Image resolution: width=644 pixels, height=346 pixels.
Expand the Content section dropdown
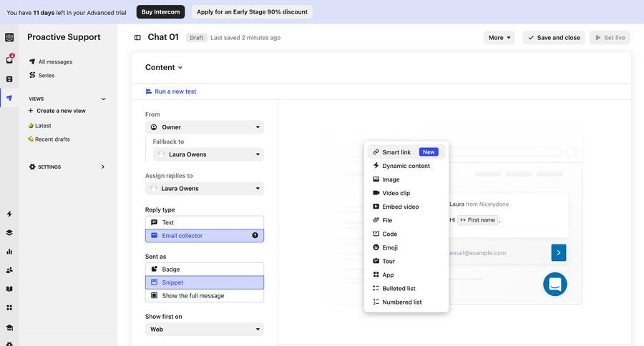(163, 67)
